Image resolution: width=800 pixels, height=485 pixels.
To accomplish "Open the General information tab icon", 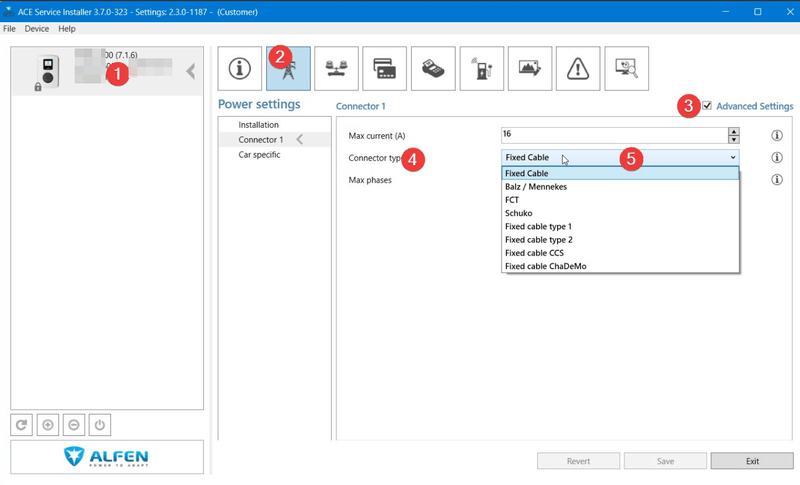I will click(x=239, y=68).
